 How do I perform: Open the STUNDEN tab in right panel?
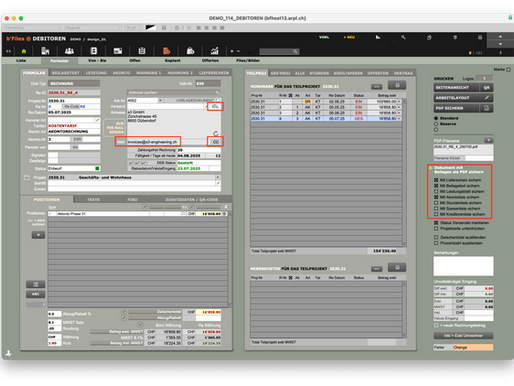pos(319,73)
